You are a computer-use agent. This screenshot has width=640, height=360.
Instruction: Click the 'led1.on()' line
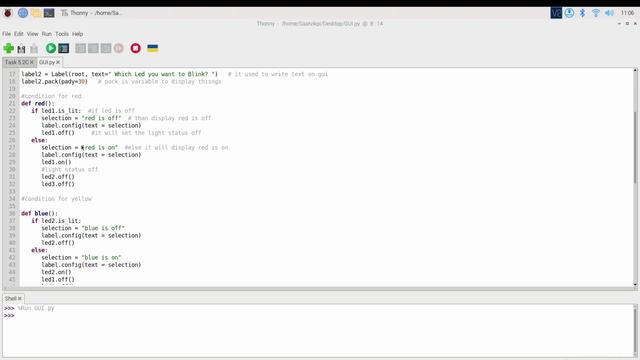56,162
